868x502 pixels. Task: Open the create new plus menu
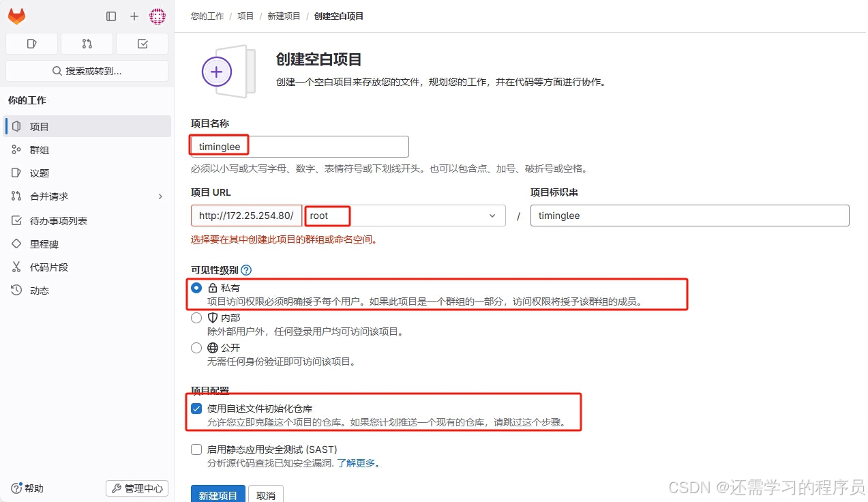click(x=134, y=16)
